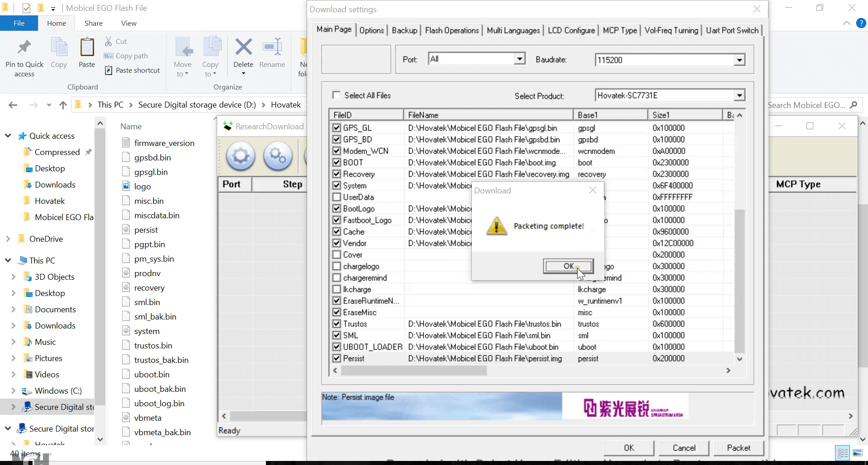
Task: Click the first gear icon in ResearchDownload
Action: point(240,156)
